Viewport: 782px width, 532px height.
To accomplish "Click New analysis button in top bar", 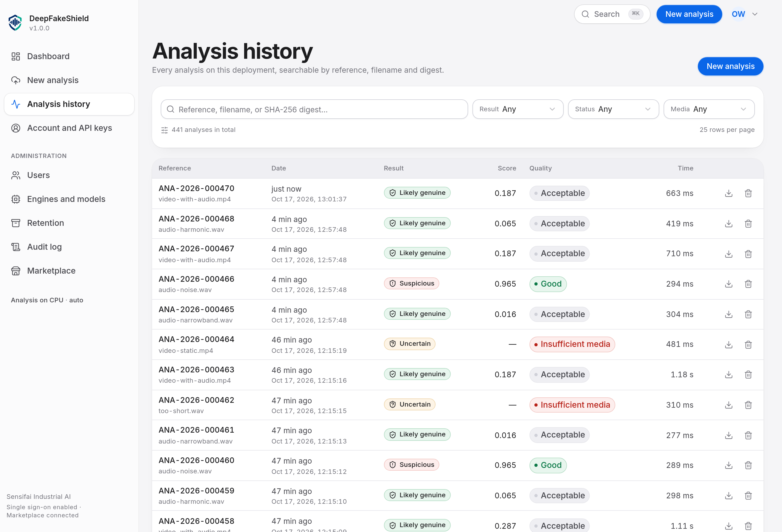I will pyautogui.click(x=689, y=14).
